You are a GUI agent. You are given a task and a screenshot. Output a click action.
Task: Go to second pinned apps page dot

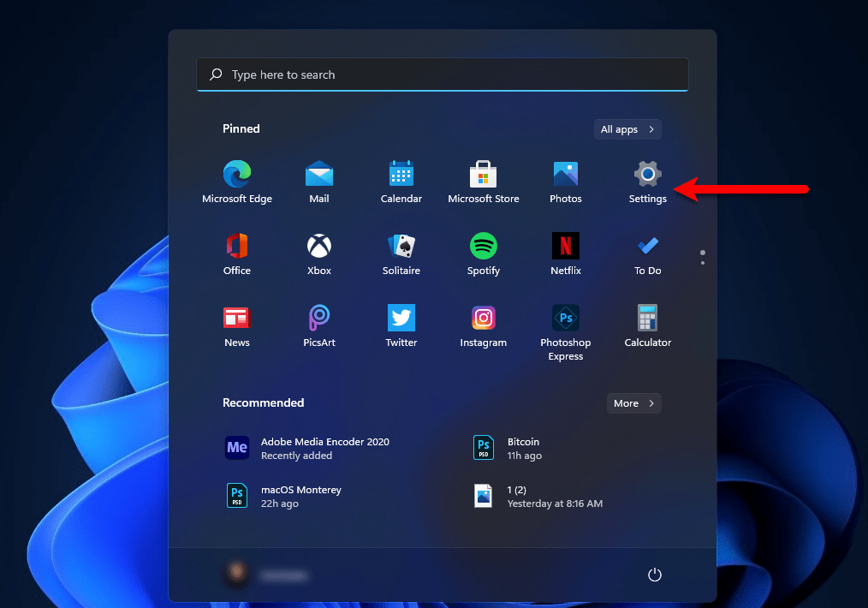tap(703, 263)
